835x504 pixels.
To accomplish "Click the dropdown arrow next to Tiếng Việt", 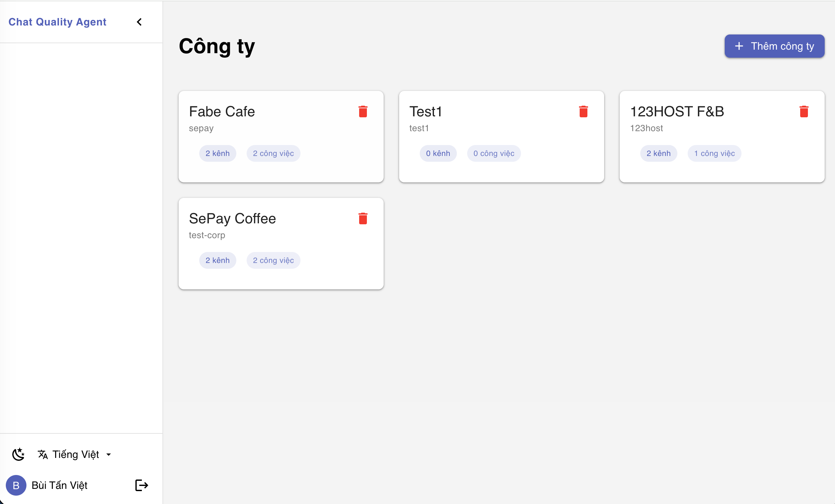I will pyautogui.click(x=108, y=455).
